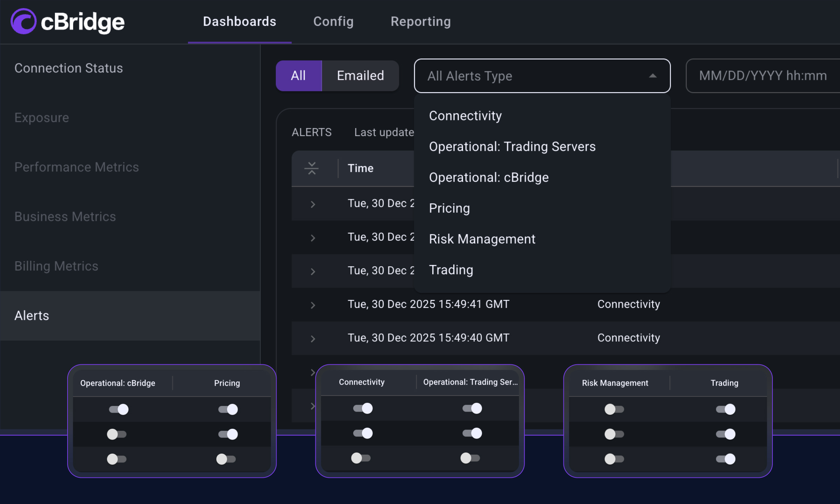This screenshot has height=504, width=840.
Task: Click the cBridge logo icon
Action: coord(23,21)
